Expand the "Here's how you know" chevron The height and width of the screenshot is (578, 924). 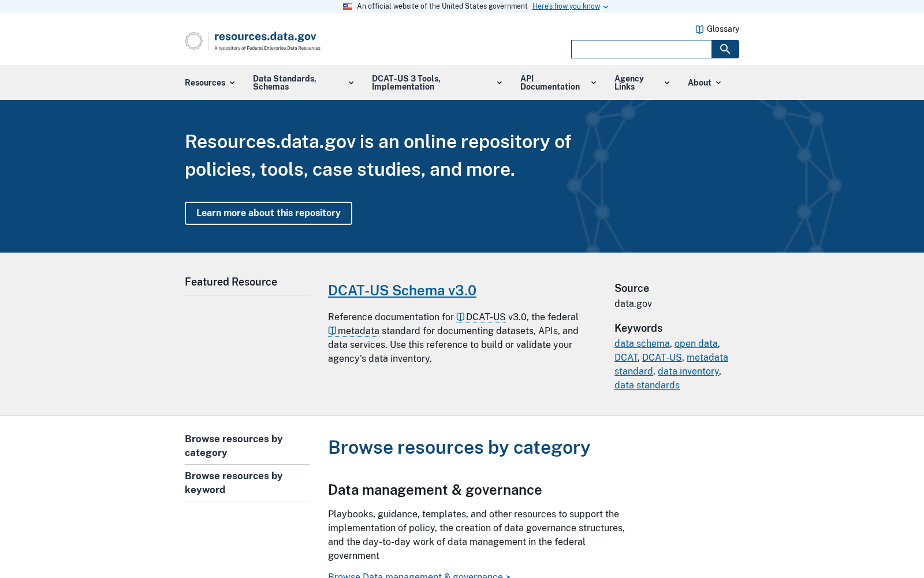point(606,7)
